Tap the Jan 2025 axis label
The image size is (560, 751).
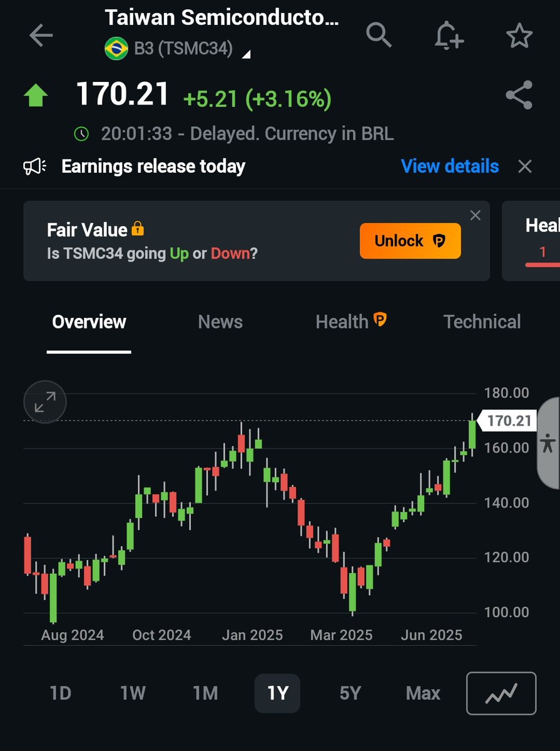pyautogui.click(x=252, y=635)
